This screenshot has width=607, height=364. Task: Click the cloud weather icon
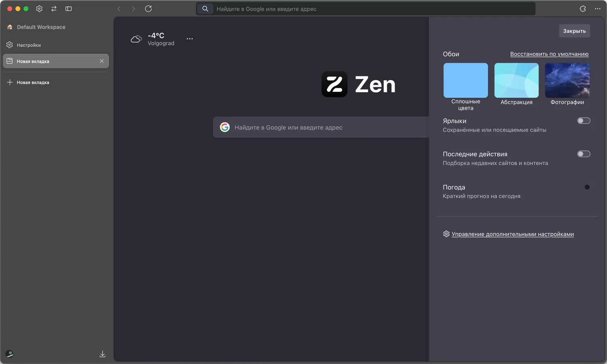click(136, 39)
